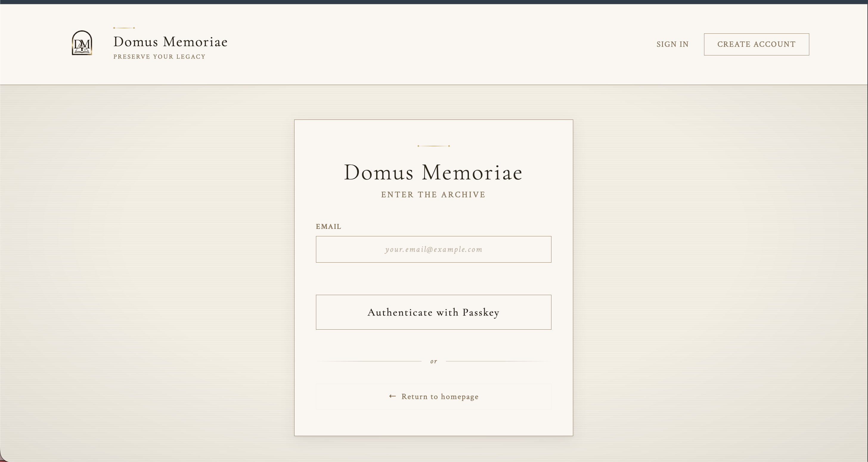Click the DM arch logo icon

[82, 43]
